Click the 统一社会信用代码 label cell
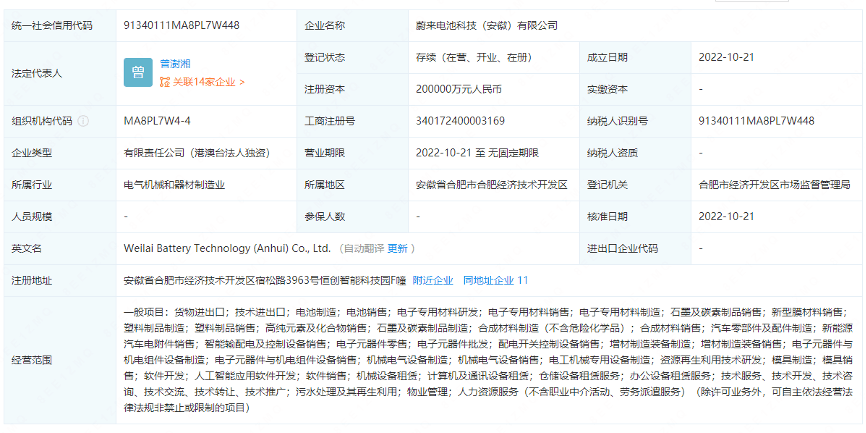 [60, 25]
